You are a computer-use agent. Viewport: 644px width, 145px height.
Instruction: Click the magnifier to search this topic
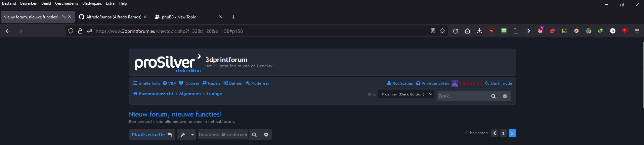click(254, 135)
